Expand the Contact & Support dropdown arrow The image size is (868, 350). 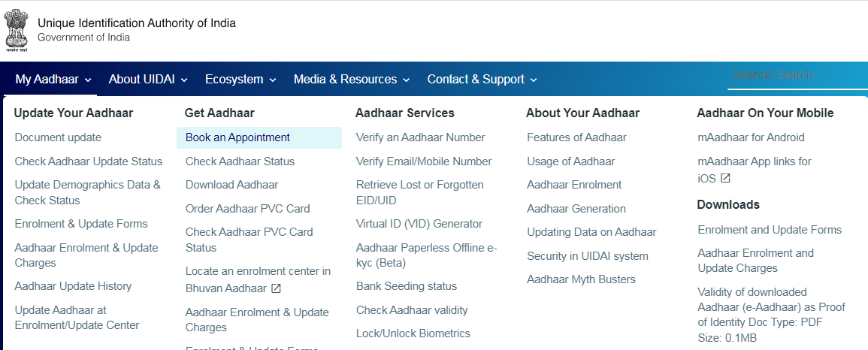click(534, 80)
